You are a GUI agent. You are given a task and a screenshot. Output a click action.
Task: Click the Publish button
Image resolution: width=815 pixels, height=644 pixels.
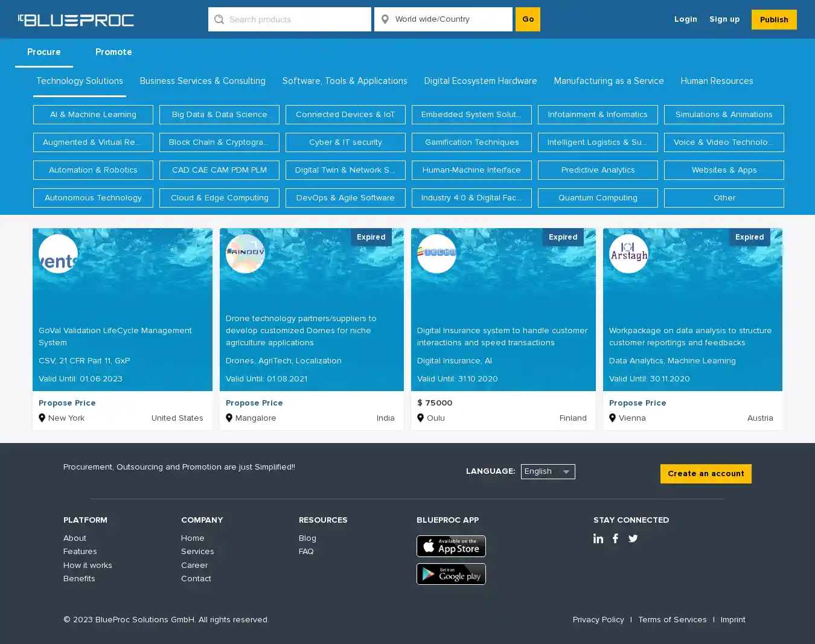click(773, 19)
